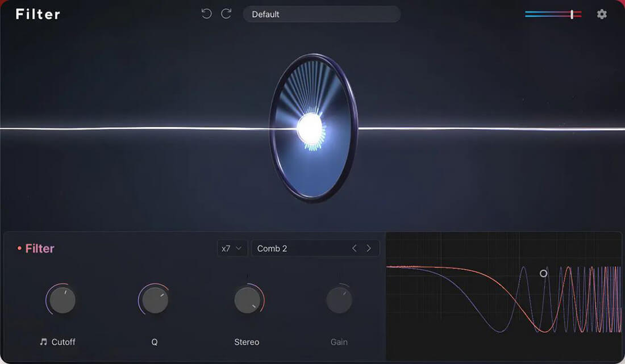Click the glowing lens visualizer

(311, 129)
